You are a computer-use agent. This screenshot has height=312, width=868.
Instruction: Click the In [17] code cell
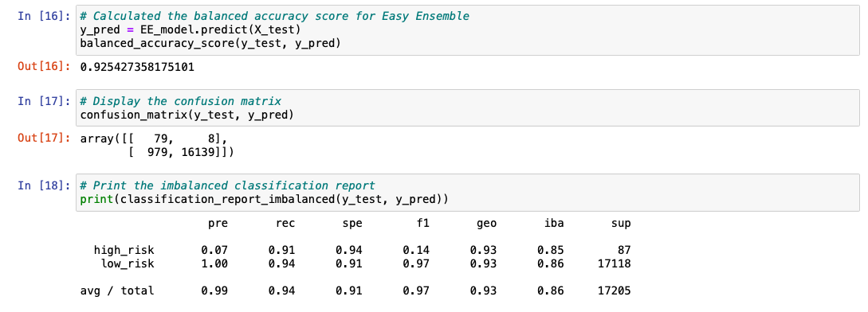point(468,108)
